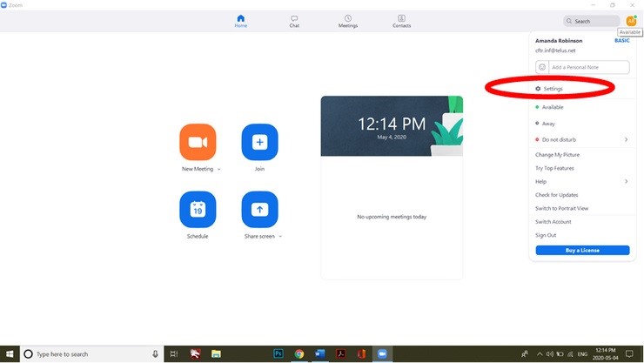Click the taskbar microphone icon

coord(155,354)
